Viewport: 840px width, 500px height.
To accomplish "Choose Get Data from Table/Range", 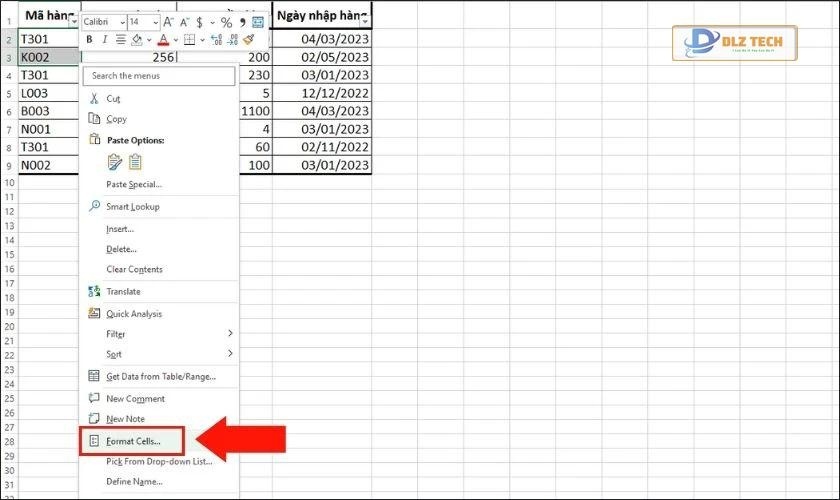I will 159,376.
